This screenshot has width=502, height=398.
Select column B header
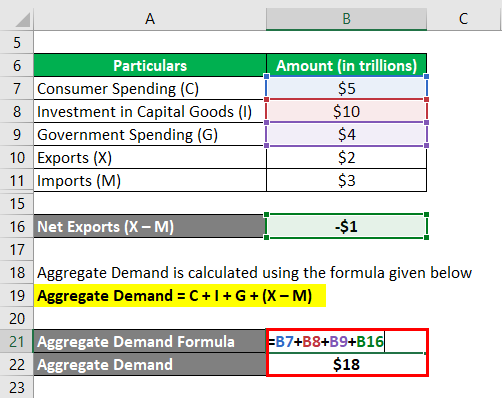[346, 19]
